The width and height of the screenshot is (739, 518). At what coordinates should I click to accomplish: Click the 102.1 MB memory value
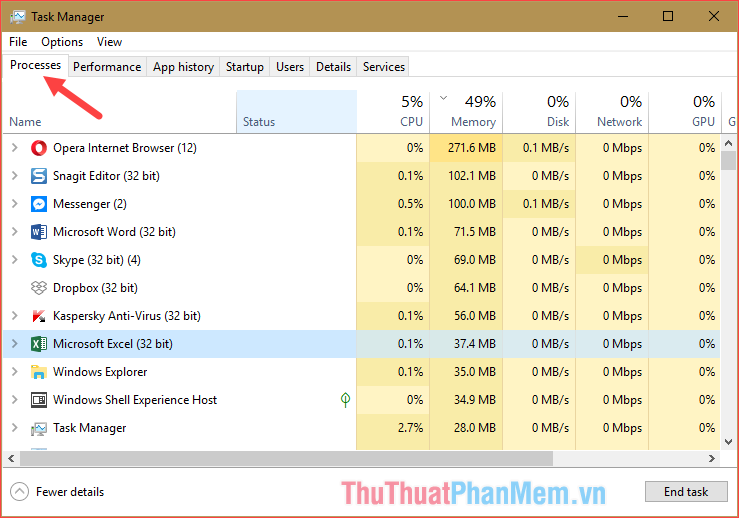coord(472,176)
